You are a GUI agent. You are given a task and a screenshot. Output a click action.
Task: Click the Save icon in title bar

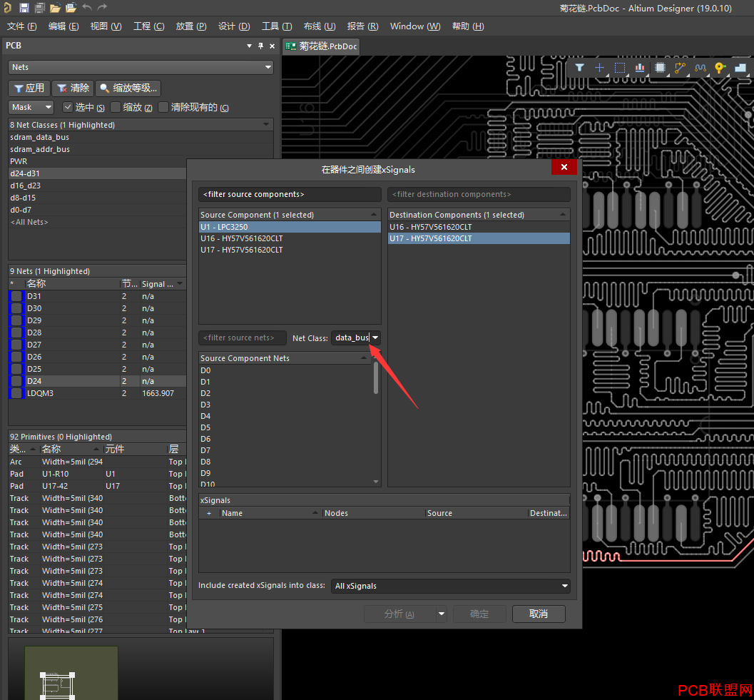pos(24,7)
